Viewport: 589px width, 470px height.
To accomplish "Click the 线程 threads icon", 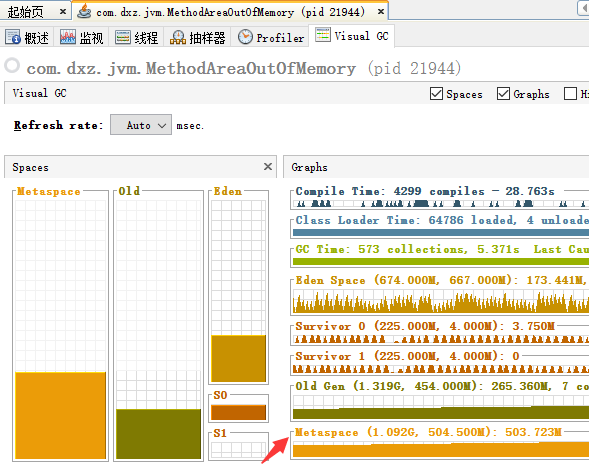I will point(122,37).
